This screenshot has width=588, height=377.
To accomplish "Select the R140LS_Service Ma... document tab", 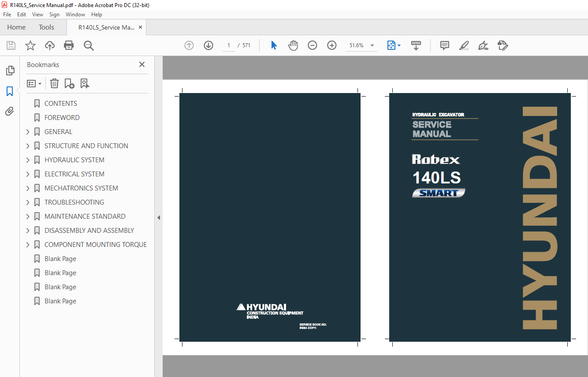I will pos(106,27).
